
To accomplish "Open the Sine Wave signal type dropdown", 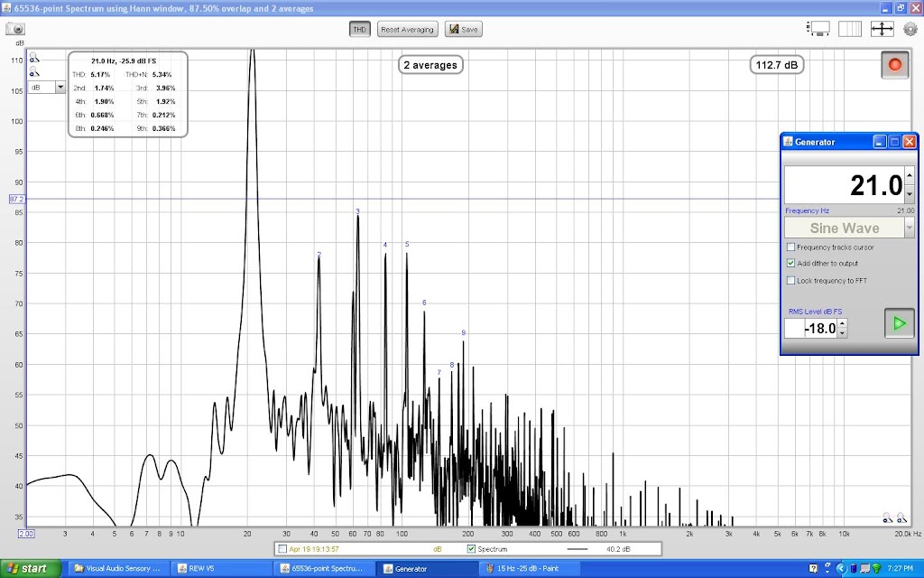I will point(849,228).
